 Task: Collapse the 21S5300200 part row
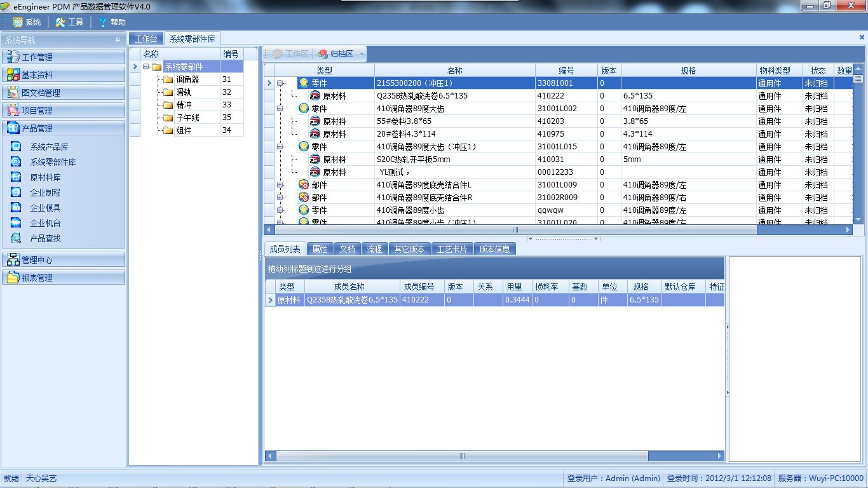(x=280, y=83)
